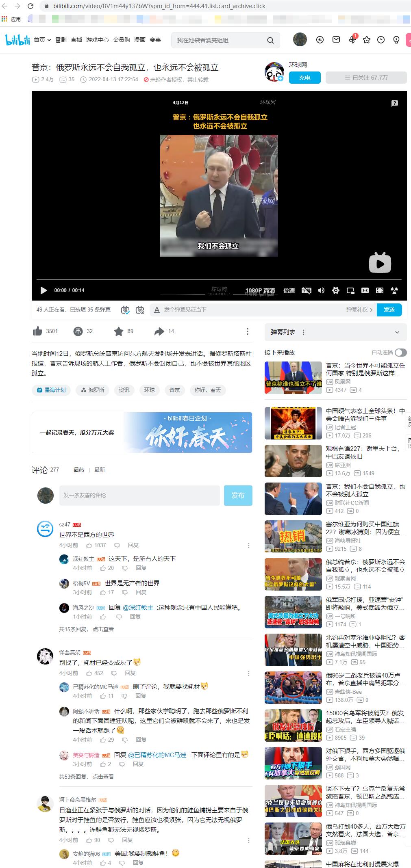Expand the danmaku list panel
411x868 pixels.
point(397,332)
